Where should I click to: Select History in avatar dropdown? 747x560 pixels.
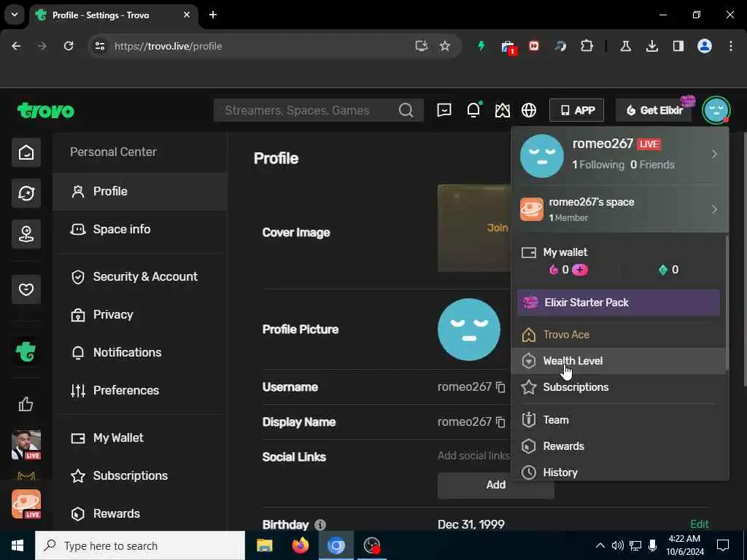point(619,472)
